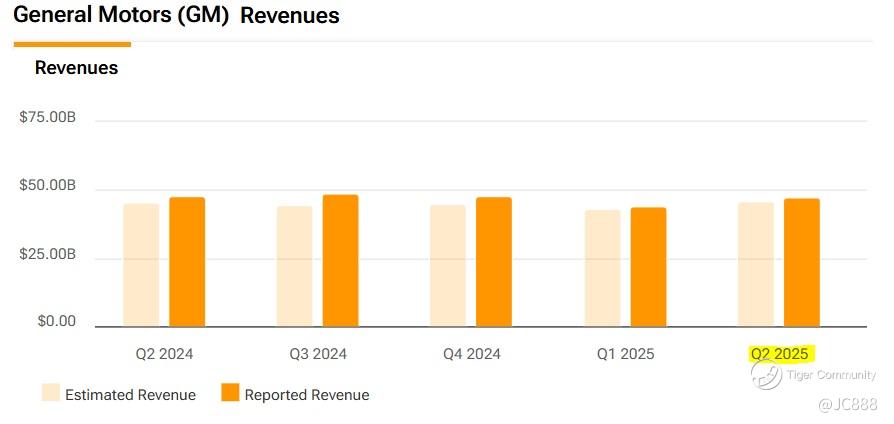This screenshot has width=894, height=424.
Task: Click the General Motors (GM) Revenues heading
Action: click(x=176, y=15)
